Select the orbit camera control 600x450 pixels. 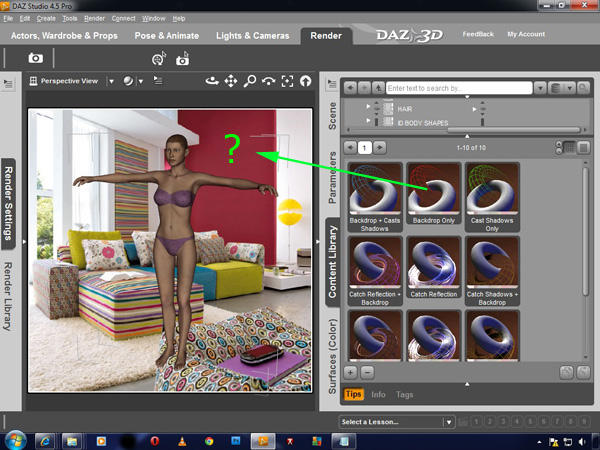click(x=212, y=81)
